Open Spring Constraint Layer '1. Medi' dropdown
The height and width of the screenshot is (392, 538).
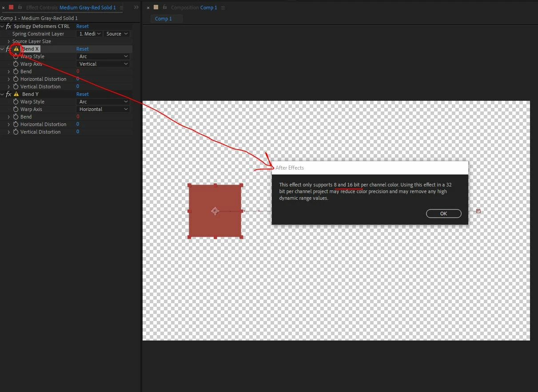(x=90, y=34)
